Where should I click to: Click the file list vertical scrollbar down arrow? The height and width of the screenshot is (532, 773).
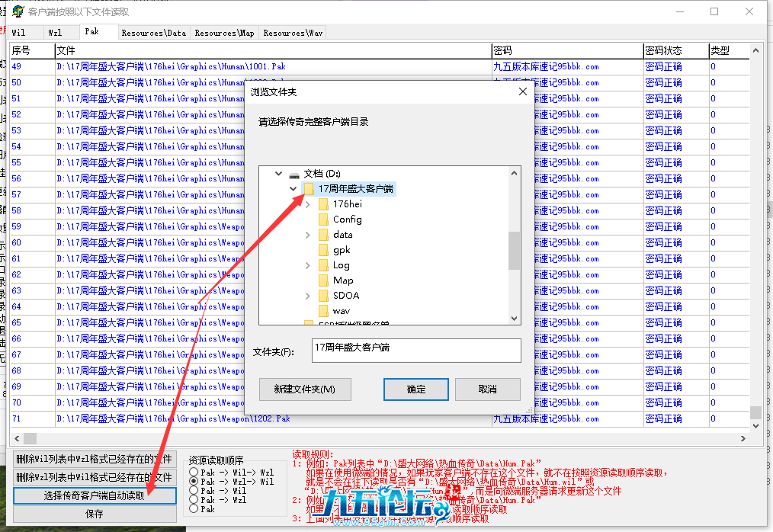[x=755, y=425]
